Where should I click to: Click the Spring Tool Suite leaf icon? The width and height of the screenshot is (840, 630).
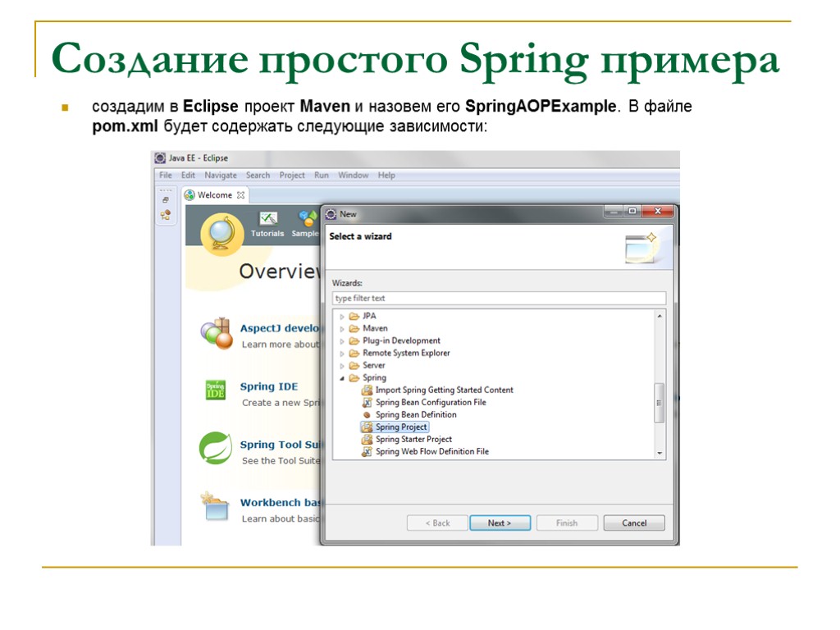click(x=215, y=448)
